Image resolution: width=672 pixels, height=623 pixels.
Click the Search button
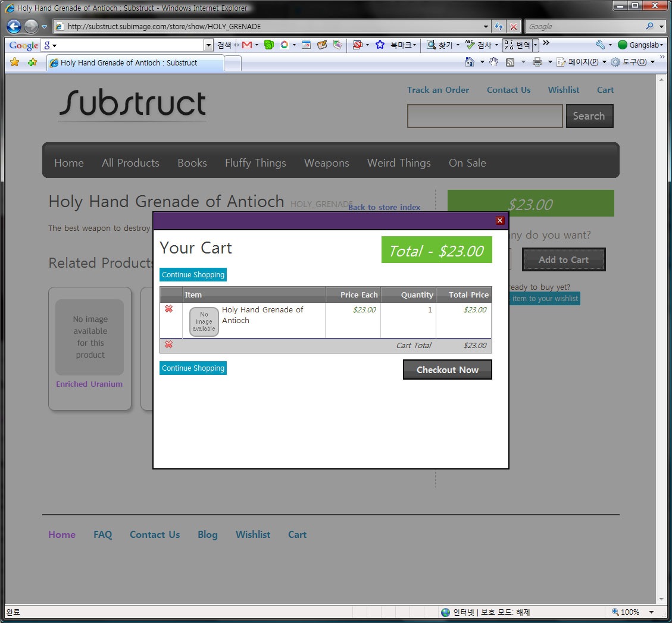point(589,116)
